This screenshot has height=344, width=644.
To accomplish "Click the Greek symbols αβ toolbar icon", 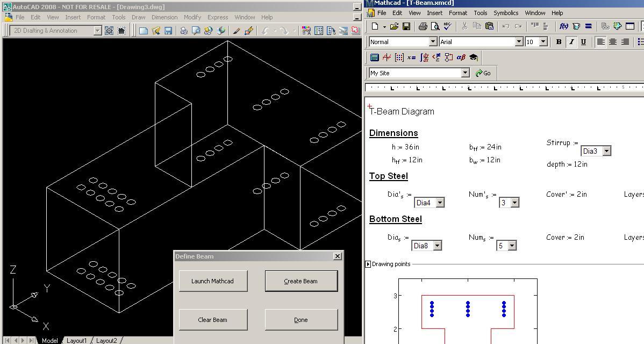I will pos(461,58).
